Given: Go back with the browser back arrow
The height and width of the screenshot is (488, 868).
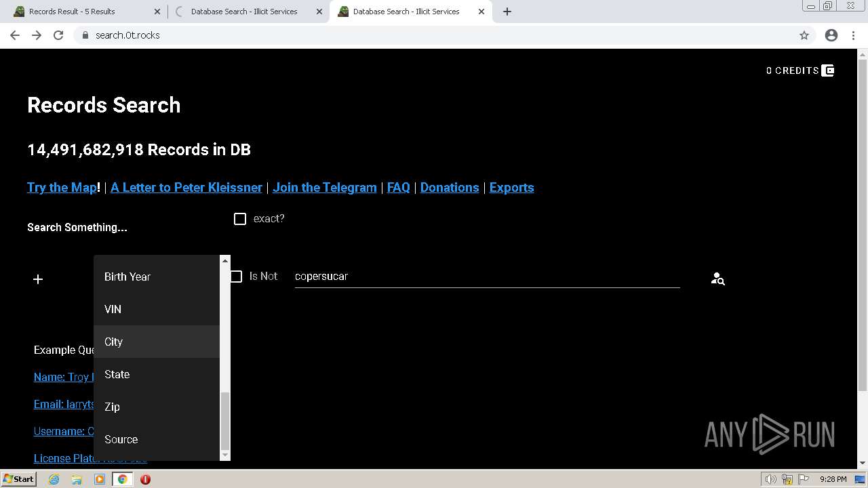Looking at the screenshot, I should [x=15, y=35].
